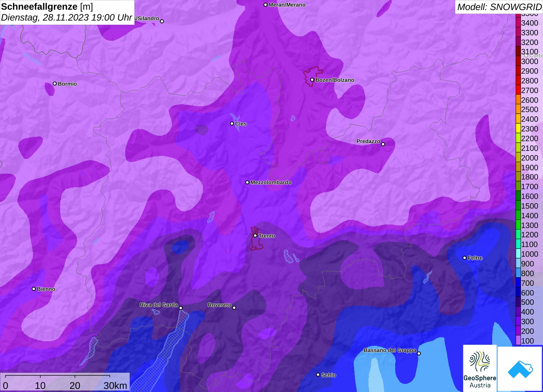Click the 20 mark on scale bar
This screenshot has height=392, width=543.
pos(75,385)
